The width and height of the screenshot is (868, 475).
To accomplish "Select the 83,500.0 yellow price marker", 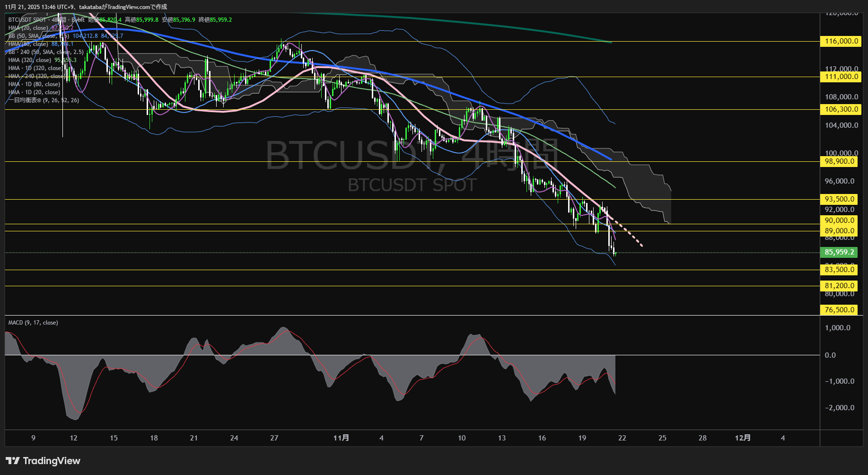I will pyautogui.click(x=839, y=269).
